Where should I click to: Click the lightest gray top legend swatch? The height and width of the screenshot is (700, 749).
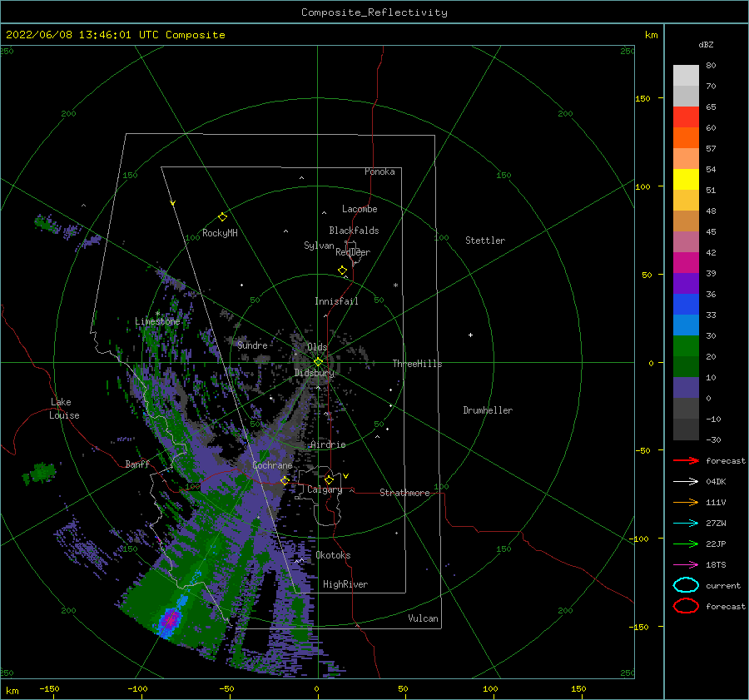[x=686, y=76]
